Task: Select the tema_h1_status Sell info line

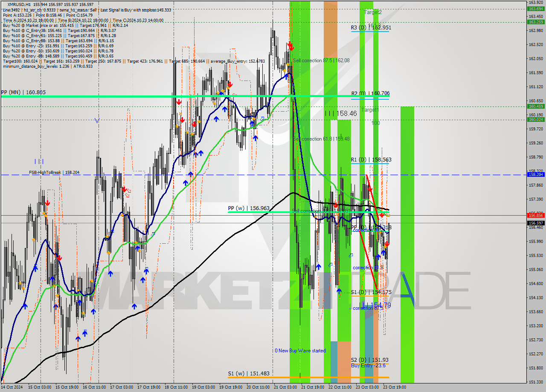Action: tap(87, 10)
